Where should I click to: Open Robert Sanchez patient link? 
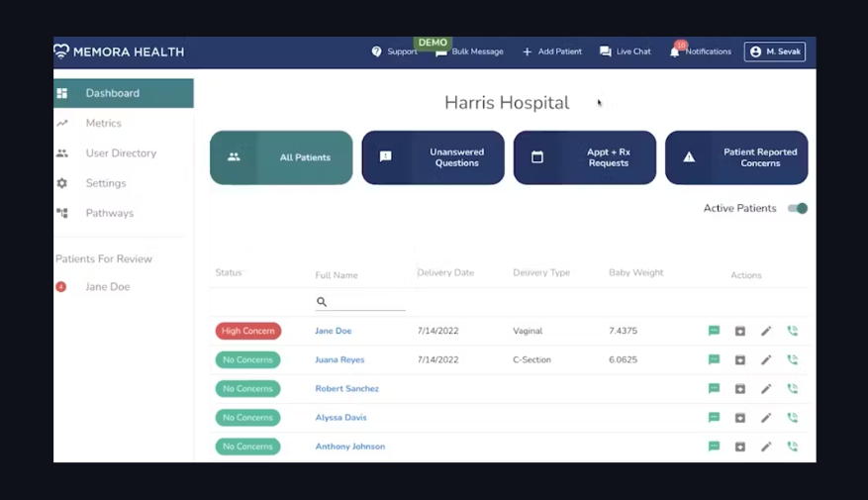[x=347, y=388]
